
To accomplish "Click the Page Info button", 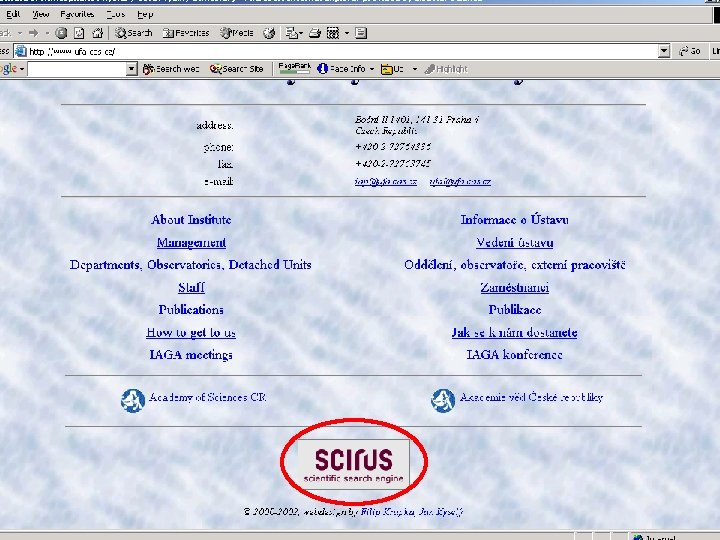I will coord(341,69).
